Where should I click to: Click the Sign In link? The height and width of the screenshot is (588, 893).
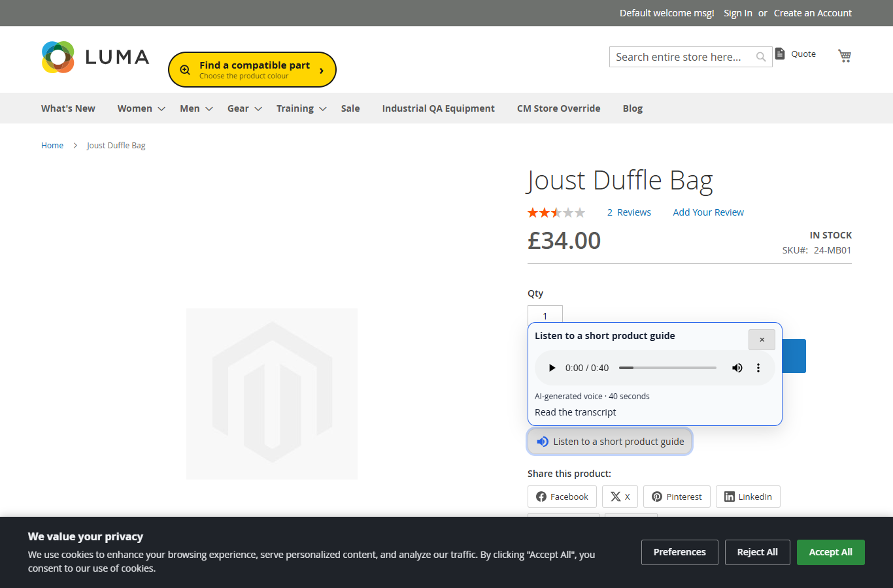click(x=738, y=13)
